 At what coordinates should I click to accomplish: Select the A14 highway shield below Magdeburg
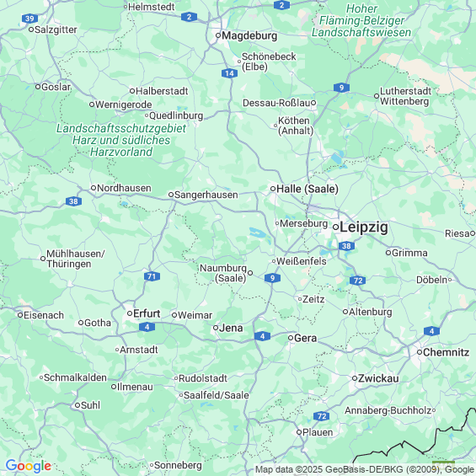[x=229, y=73]
